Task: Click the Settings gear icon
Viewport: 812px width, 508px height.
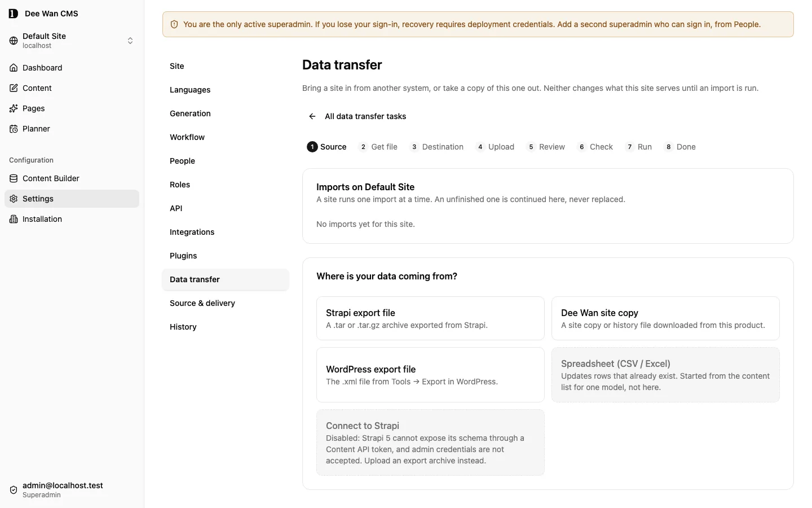Action: (14, 199)
